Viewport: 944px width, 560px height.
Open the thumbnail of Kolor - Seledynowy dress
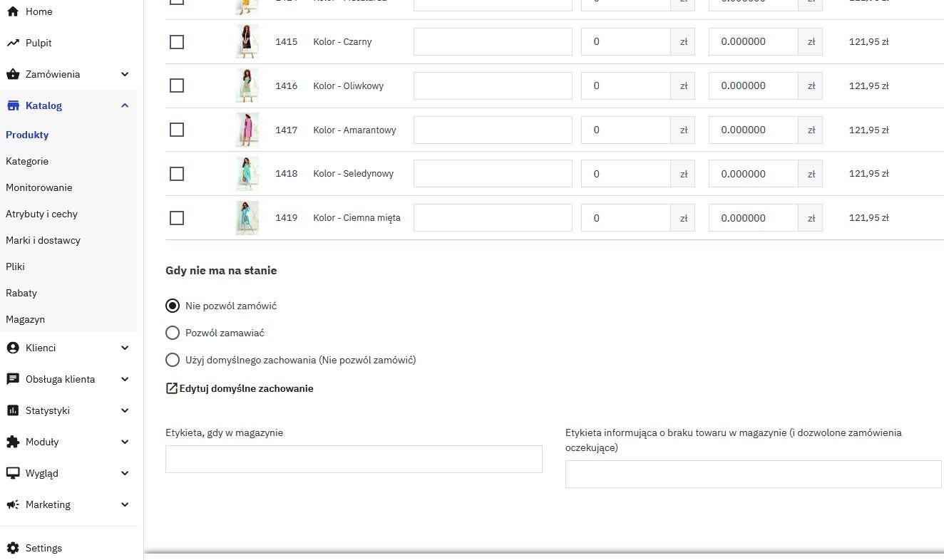coord(247,174)
